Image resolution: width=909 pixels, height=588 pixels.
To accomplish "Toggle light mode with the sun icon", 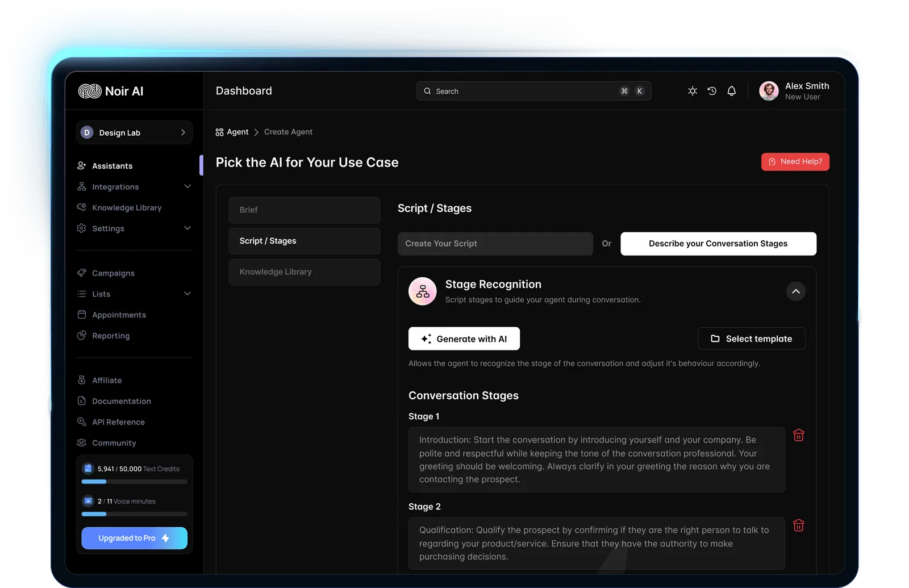I will pyautogui.click(x=693, y=91).
